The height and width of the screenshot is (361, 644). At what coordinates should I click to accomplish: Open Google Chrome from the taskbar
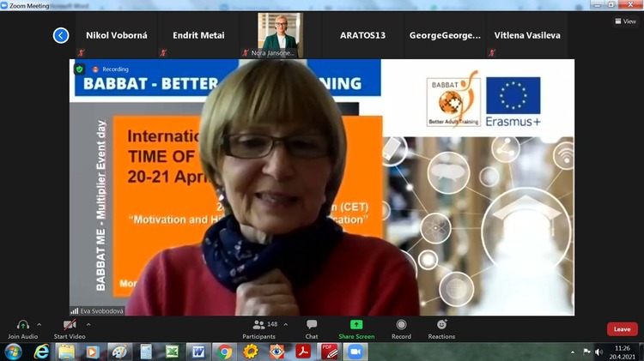point(224,352)
